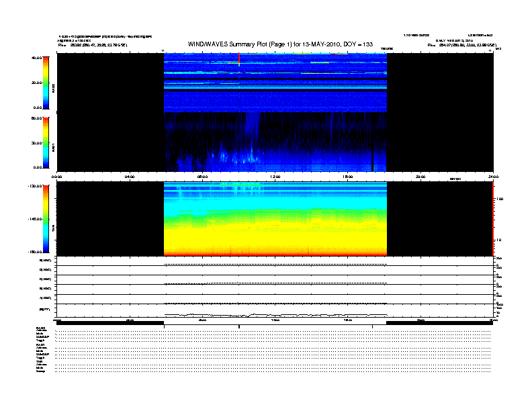
Task: Click the dashed trace in the top line panel
Action: click(x=275, y=264)
